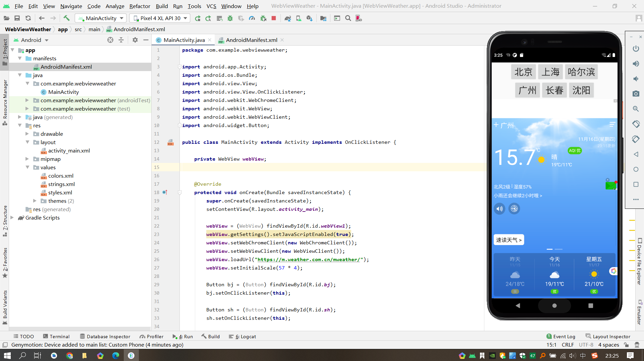Open the Windows taskbar search
Viewport: 644px width, 361px height.
[x=22, y=355]
